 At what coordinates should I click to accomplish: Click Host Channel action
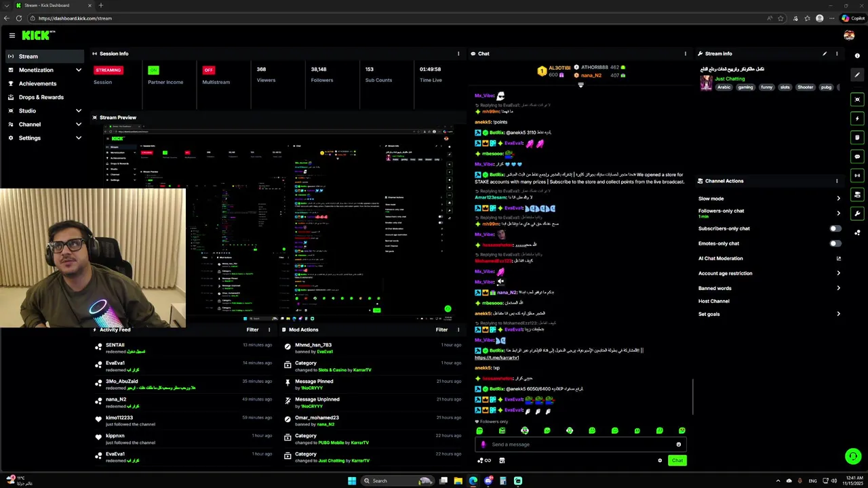[714, 301]
